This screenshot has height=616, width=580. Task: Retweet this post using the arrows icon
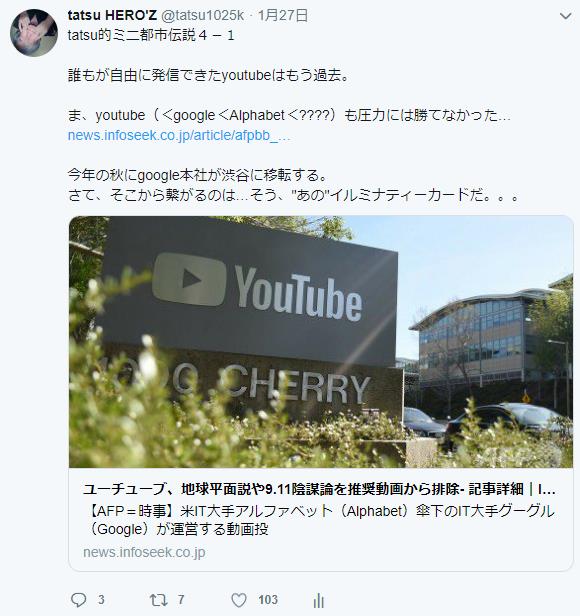(159, 600)
